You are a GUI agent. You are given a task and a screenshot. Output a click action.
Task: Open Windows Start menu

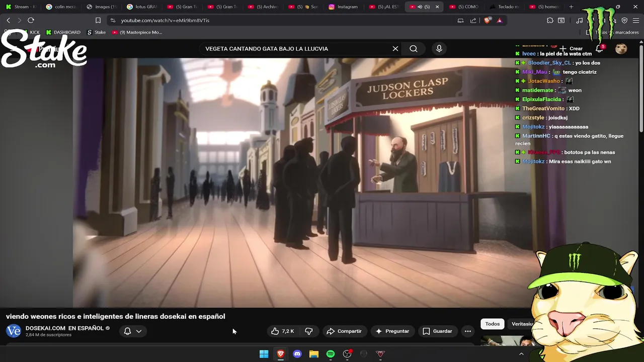coord(264,354)
